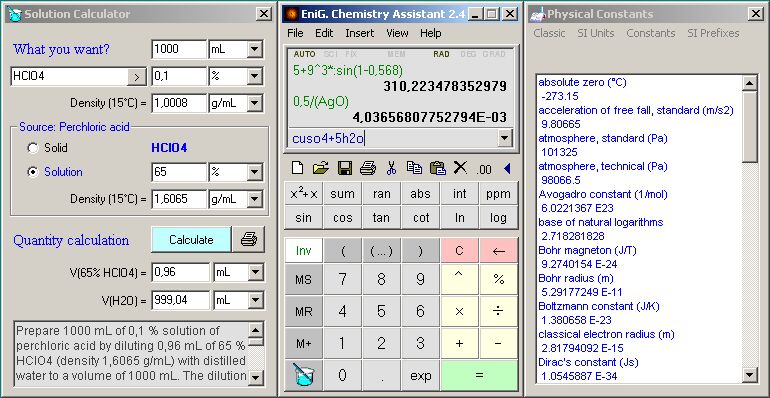Click the Calculate button
The height and width of the screenshot is (398, 770).
(191, 240)
